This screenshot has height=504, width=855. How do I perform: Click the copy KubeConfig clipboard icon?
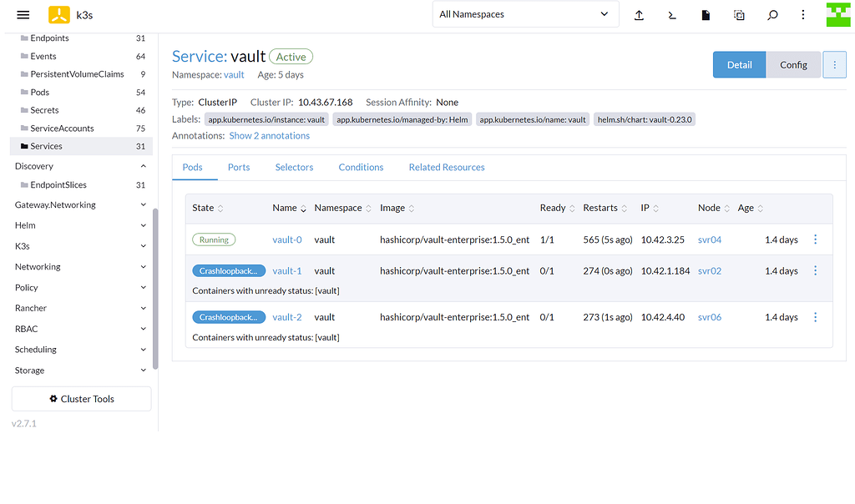(x=739, y=14)
